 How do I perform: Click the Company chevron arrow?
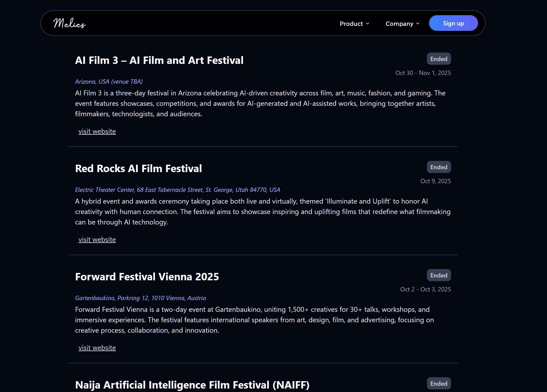click(x=418, y=24)
